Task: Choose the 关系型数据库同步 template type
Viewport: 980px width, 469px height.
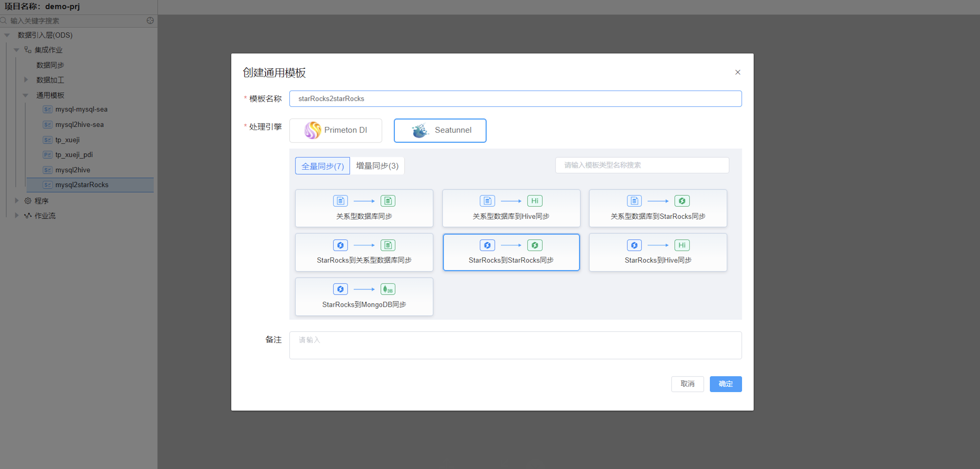Action: 364,208
